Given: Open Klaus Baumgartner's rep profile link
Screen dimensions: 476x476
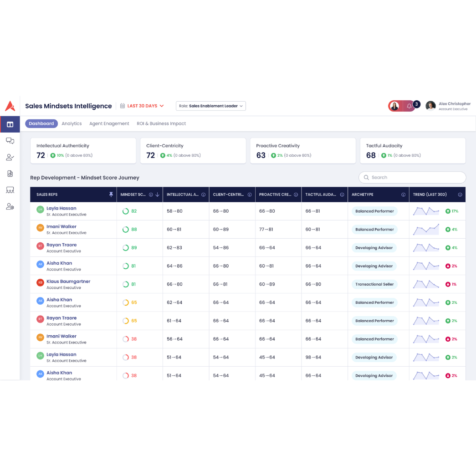Looking at the screenshot, I should [68, 282].
